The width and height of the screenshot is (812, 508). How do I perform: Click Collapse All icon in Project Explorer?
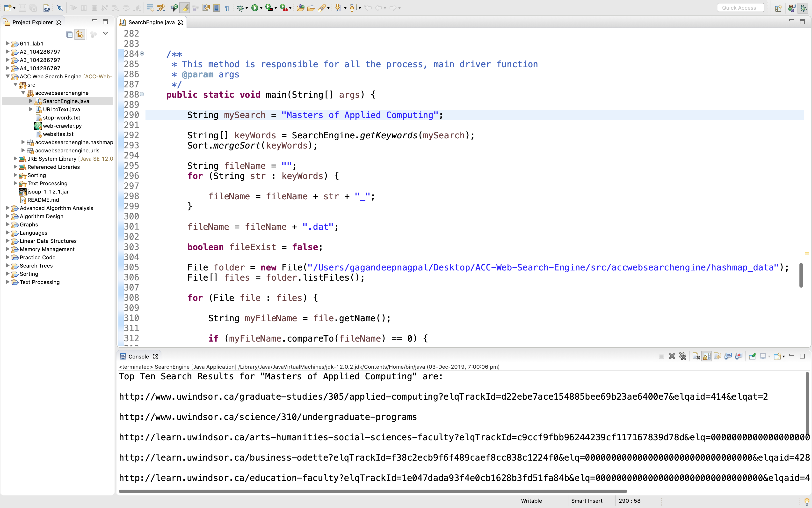69,34
